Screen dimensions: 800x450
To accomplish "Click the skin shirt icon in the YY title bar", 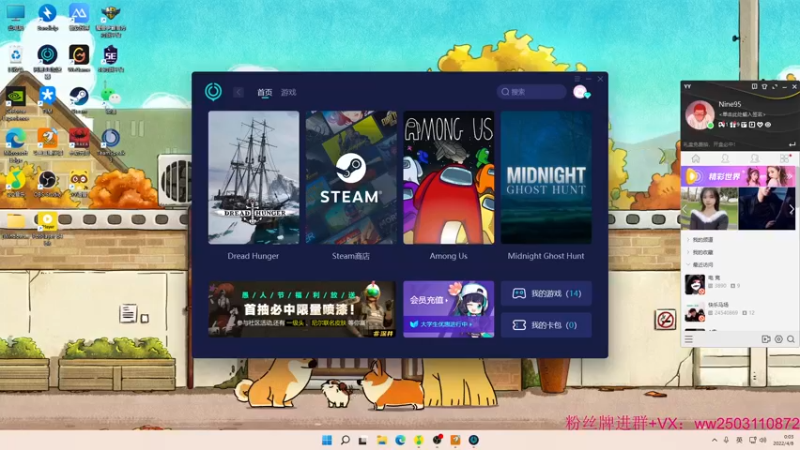I will click(764, 87).
